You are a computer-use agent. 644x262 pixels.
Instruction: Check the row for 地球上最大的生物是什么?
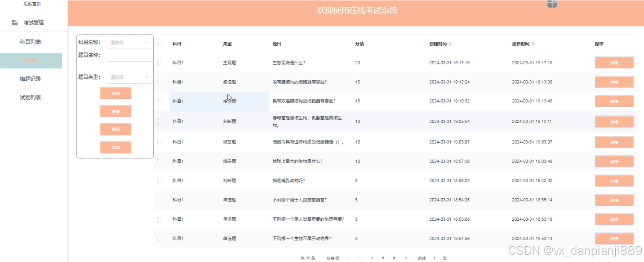pos(160,161)
